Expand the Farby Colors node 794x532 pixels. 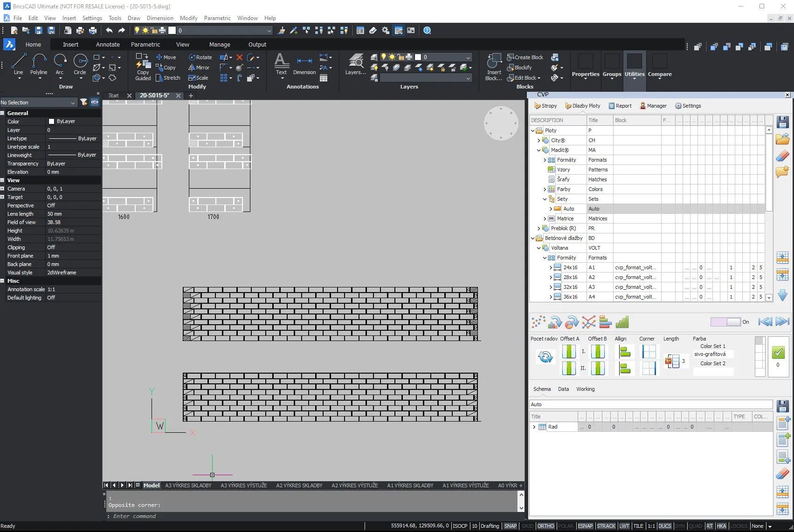point(545,189)
